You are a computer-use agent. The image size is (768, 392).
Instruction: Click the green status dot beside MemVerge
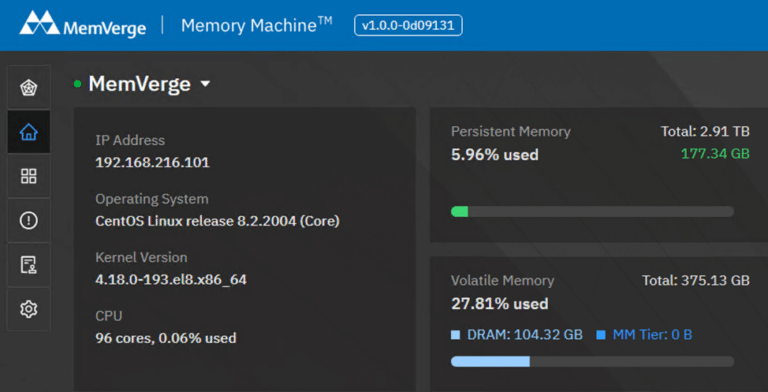[77, 84]
